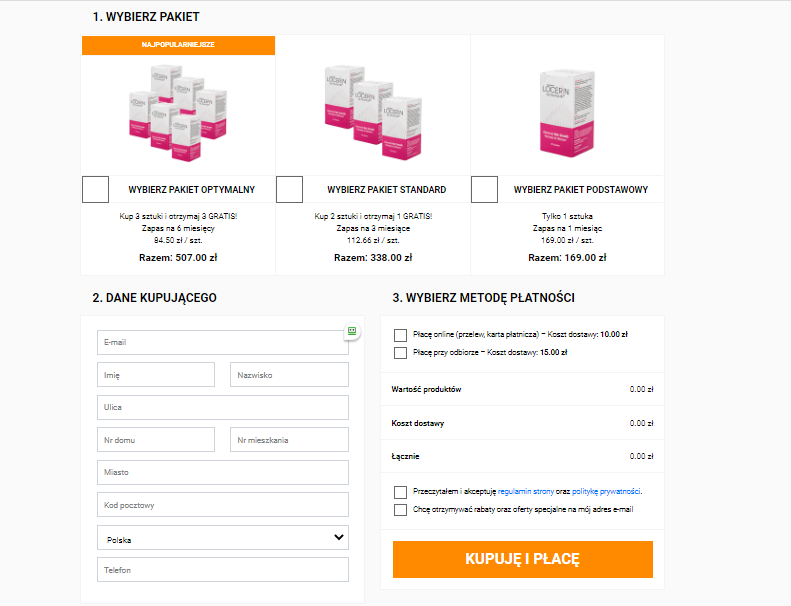Viewport: 791px width, 606px height.
Task: Select the Pakiet Podstawowy checkbox
Action: 484,189
